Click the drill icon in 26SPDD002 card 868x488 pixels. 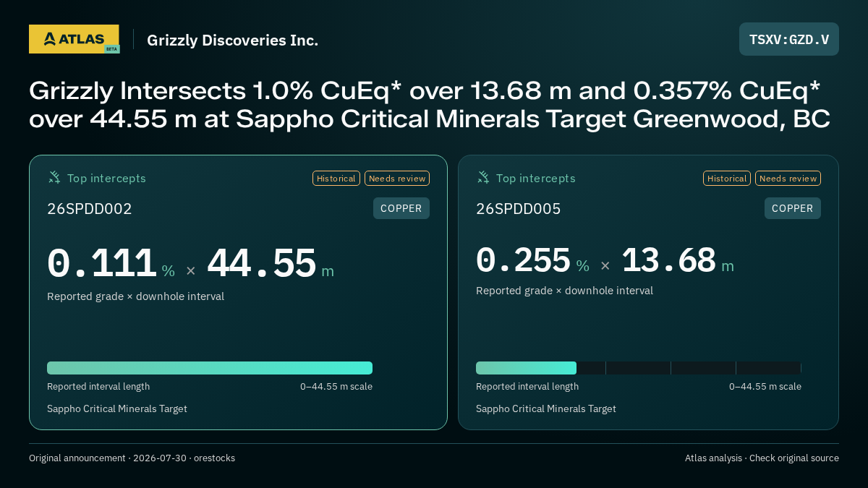click(54, 177)
